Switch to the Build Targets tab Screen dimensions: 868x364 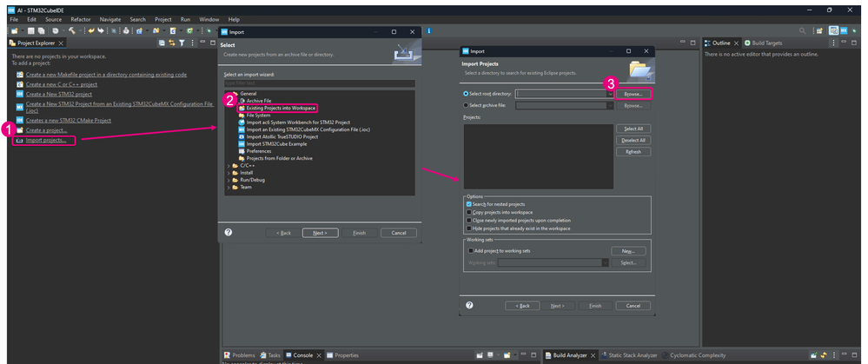(x=764, y=43)
